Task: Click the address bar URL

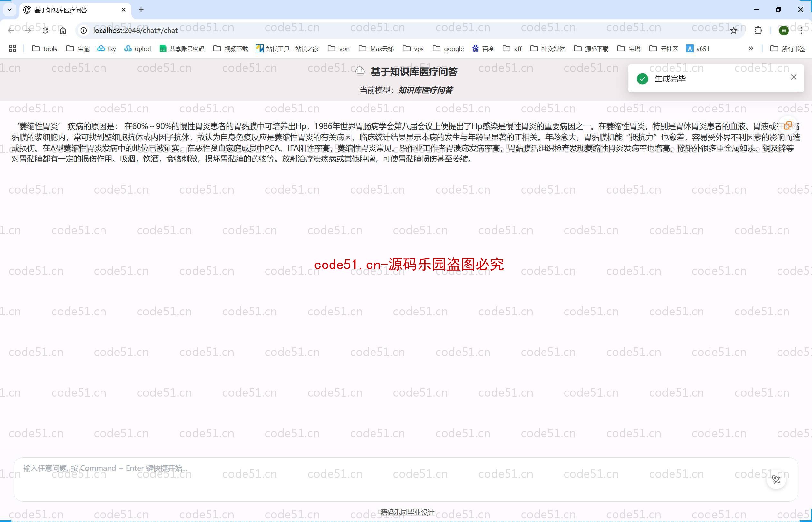Action: 135,31
